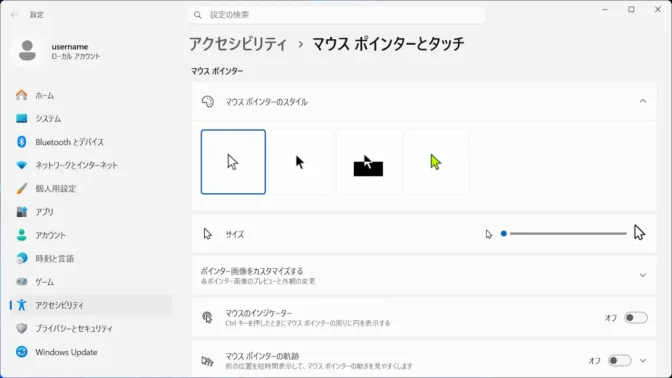This screenshot has height=378, width=672.
Task: Collapse マウス ポインターのスタイル section
Action: point(642,101)
